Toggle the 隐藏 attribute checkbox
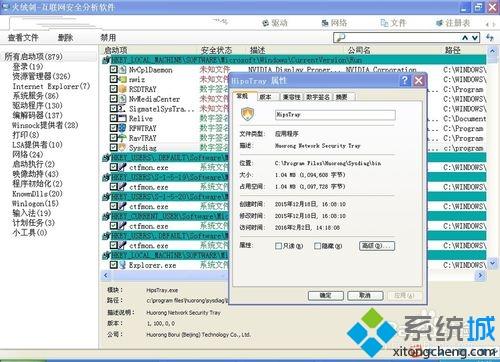500x362 pixels. tap(317, 246)
